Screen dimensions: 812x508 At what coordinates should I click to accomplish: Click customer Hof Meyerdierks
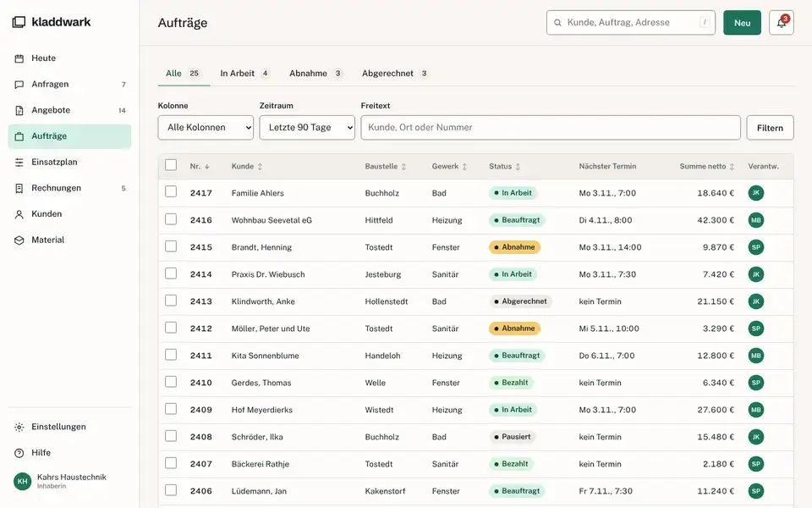[x=261, y=410]
